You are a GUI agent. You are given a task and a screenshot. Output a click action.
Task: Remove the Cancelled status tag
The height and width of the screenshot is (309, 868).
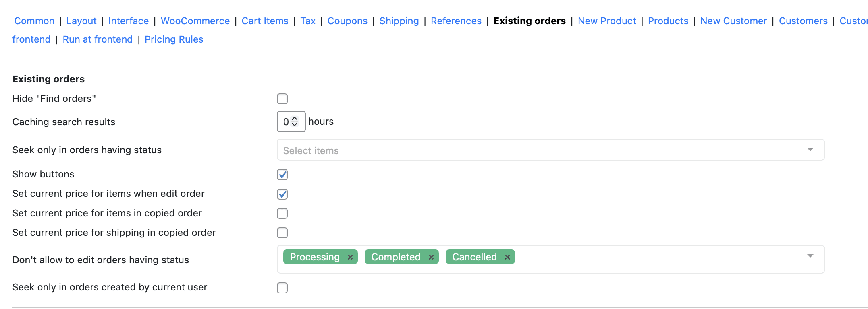(507, 257)
